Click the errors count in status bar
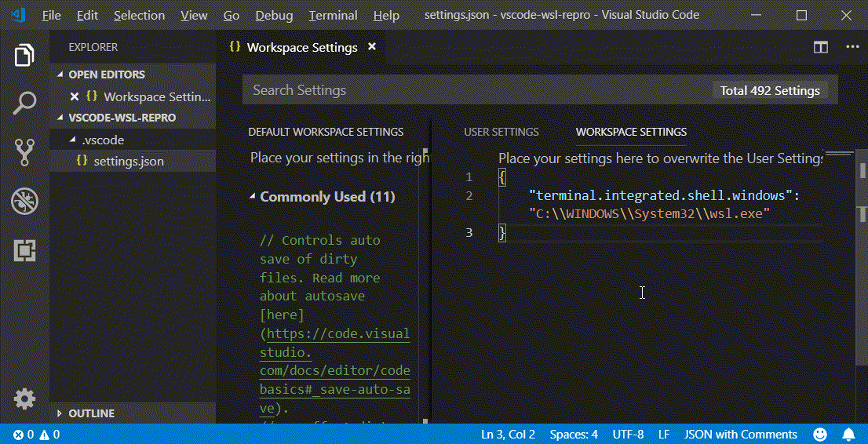Image resolution: width=868 pixels, height=444 pixels. (x=24, y=435)
